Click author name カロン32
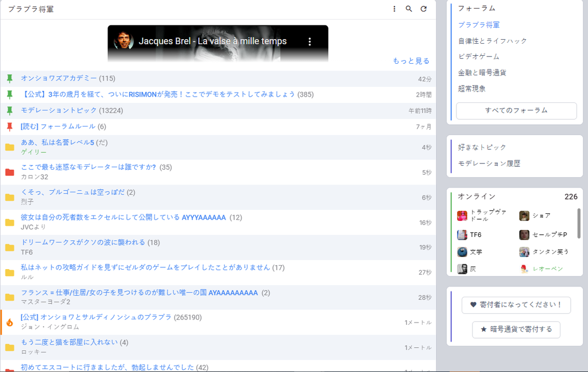This screenshot has width=588, height=372. (x=34, y=177)
